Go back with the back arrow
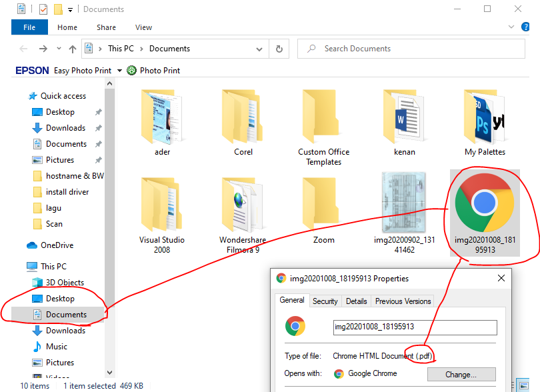 pos(23,49)
